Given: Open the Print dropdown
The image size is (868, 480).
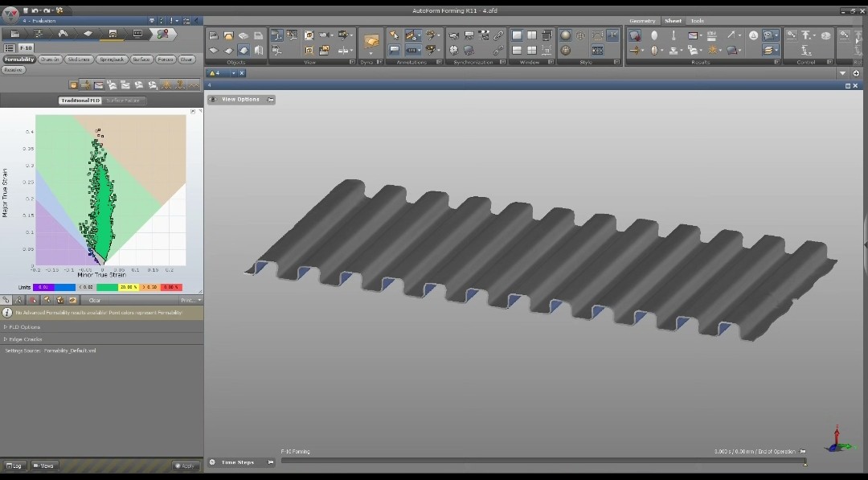Looking at the screenshot, I should pyautogui.click(x=190, y=300).
